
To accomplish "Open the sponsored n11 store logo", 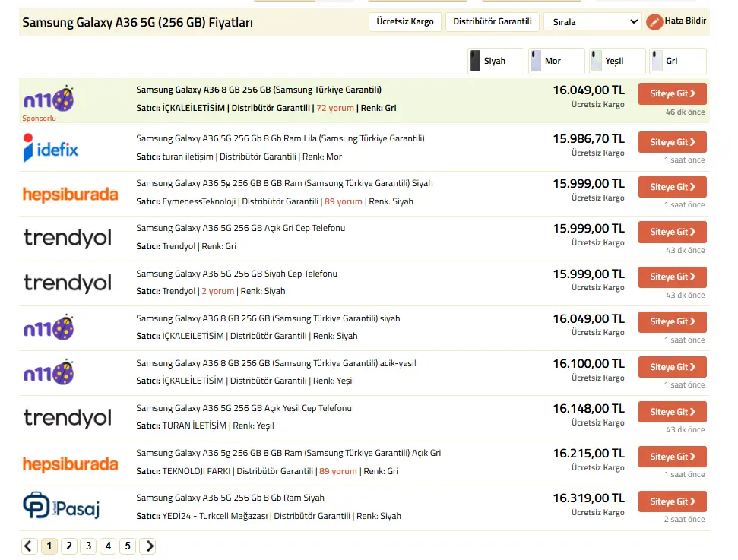I will pyautogui.click(x=49, y=99).
